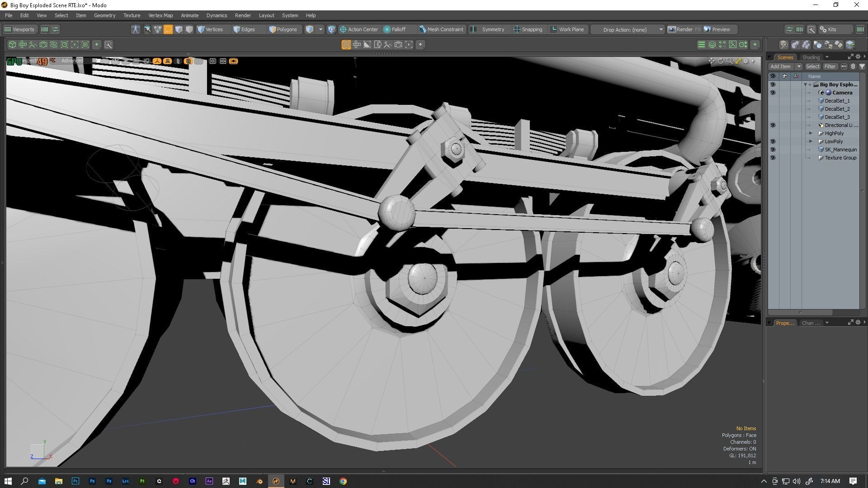The image size is (868, 488).
Task: Open the Geometry menu
Action: [104, 15]
